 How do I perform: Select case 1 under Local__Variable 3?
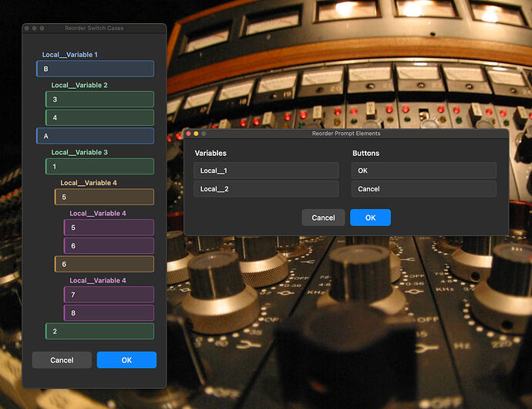99,167
